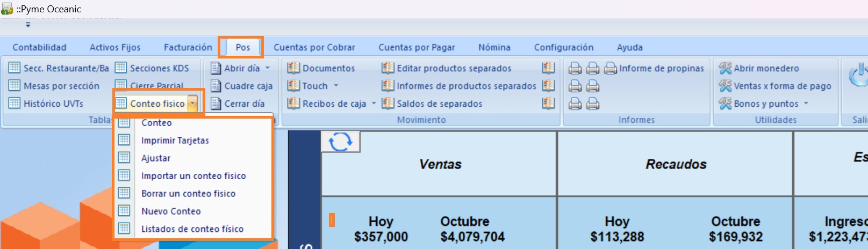Select Imprimir Tarjetas from the menu
Screen dimensions: 868x249
(x=175, y=141)
